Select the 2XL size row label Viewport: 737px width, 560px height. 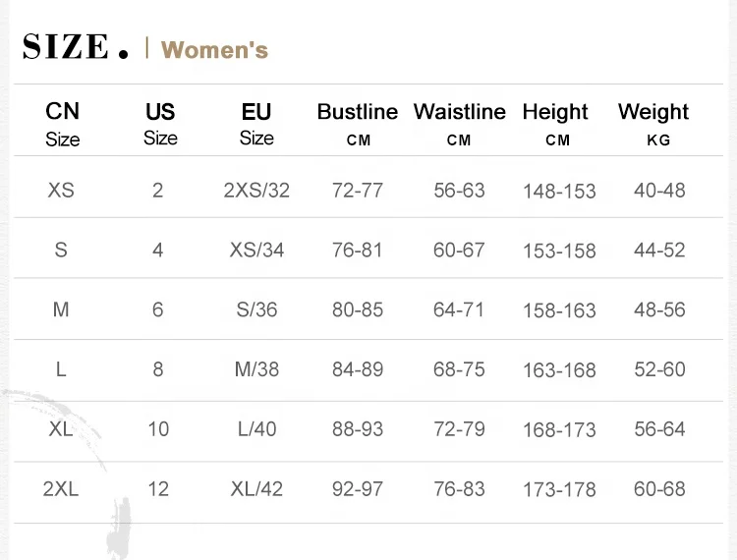click(61, 488)
